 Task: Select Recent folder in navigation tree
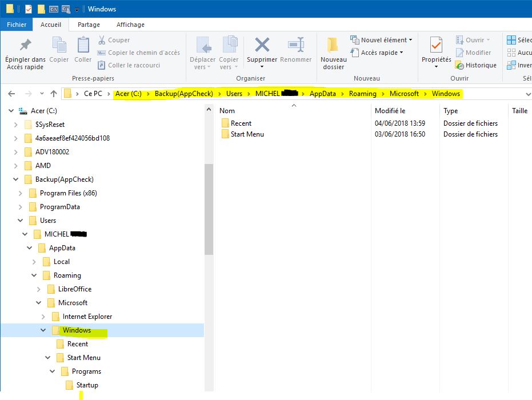pyautogui.click(x=73, y=344)
